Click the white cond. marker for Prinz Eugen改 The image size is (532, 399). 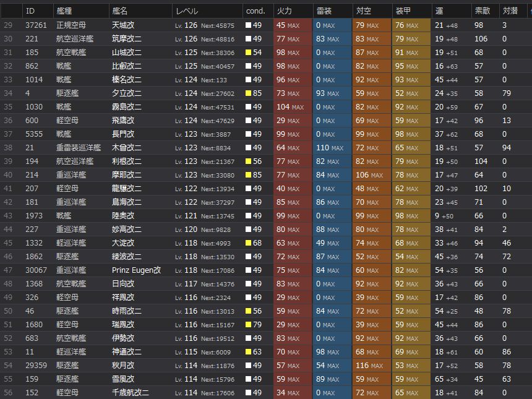248,270
